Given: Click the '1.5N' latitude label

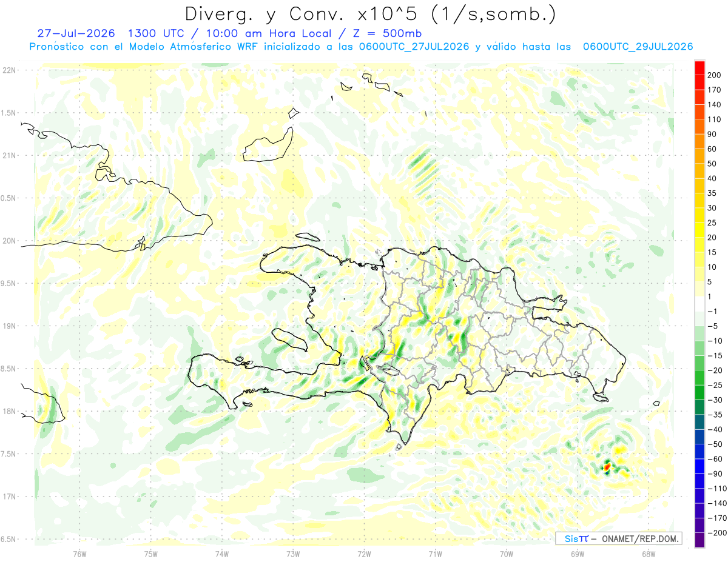Looking at the screenshot, I should click(x=9, y=113).
